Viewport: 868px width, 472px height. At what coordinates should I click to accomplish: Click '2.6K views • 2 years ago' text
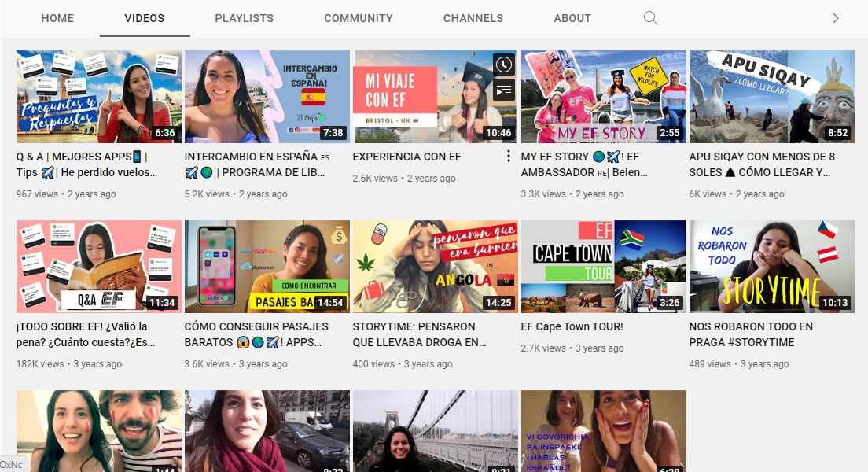(404, 179)
